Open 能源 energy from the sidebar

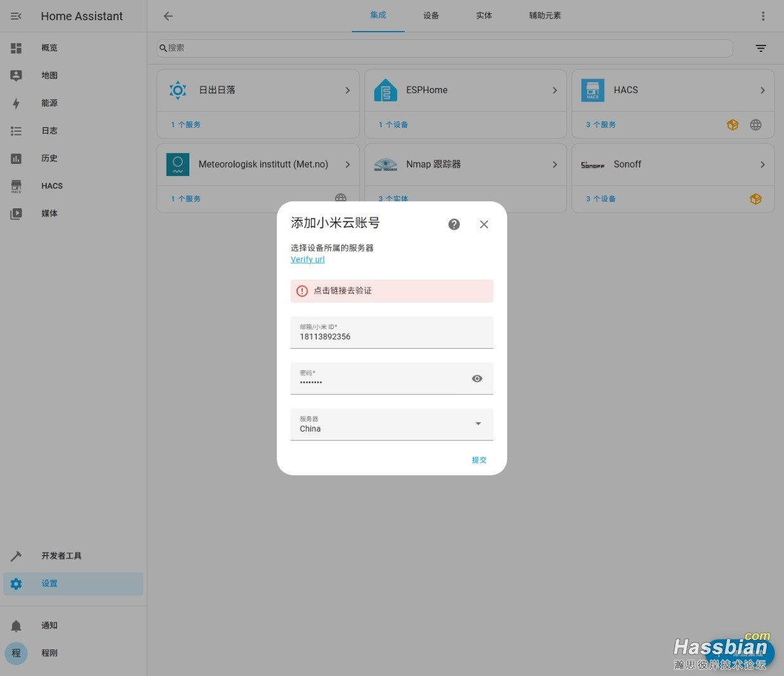pos(49,103)
